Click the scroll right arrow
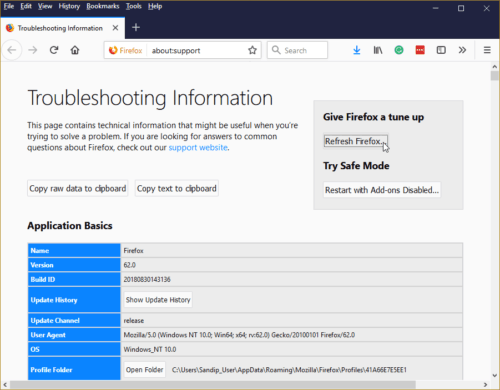The image size is (500, 390). [x=485, y=385]
